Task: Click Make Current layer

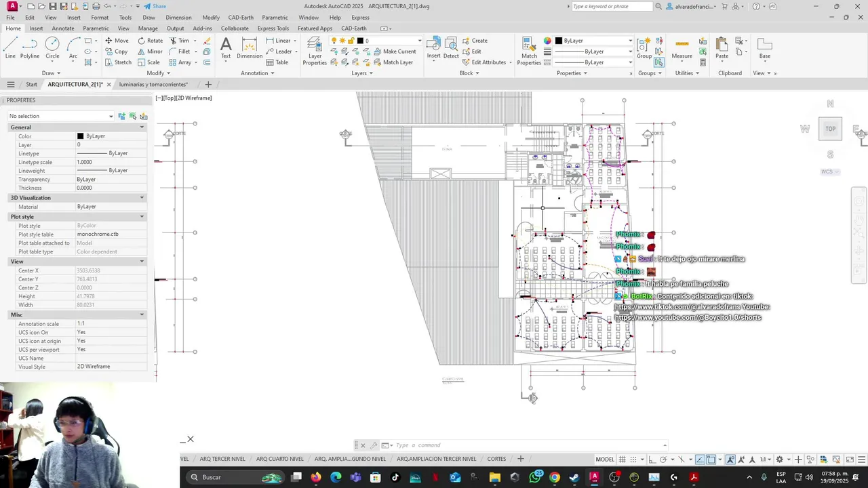Action: click(x=394, y=52)
